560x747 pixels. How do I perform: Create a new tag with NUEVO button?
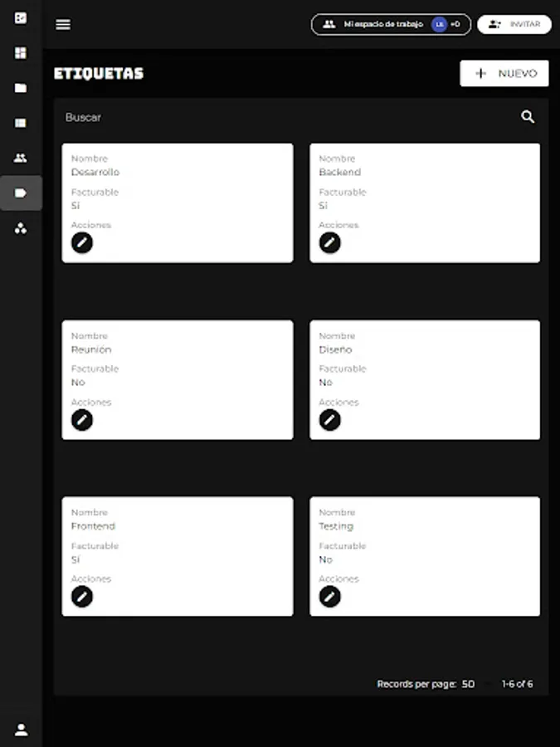[504, 73]
